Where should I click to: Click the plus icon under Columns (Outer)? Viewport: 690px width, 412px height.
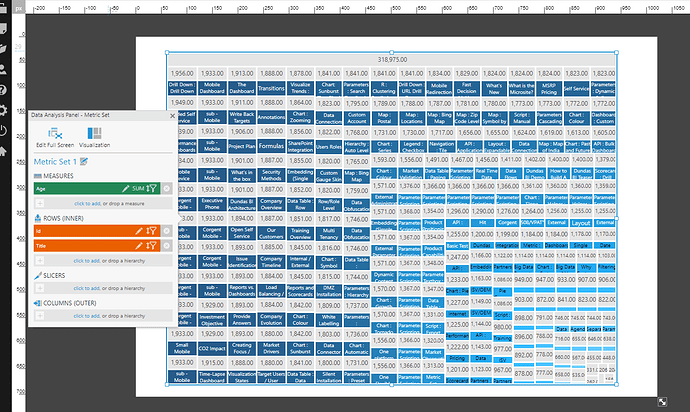point(40,316)
